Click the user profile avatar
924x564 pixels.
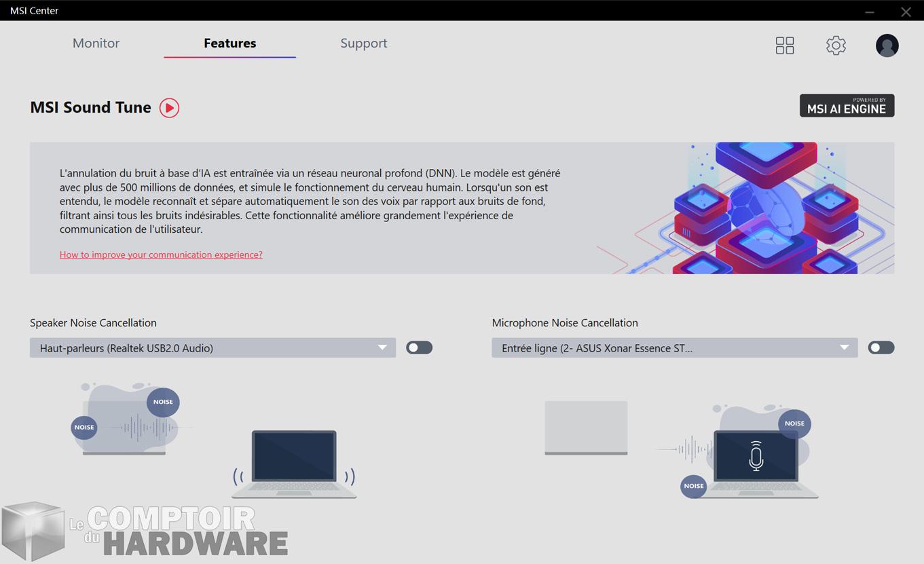(x=887, y=45)
